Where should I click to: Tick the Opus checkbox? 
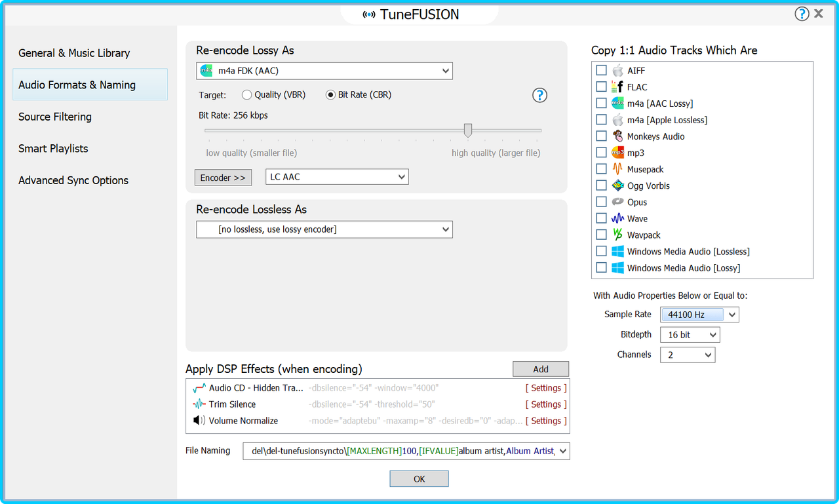coord(601,202)
